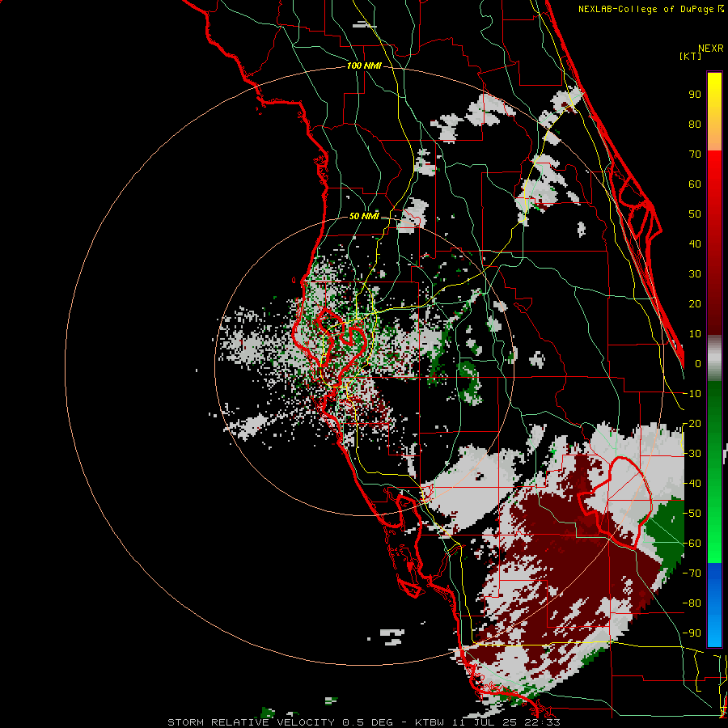Click the -60 value on velocity scale
This screenshot has height=728, width=728.
pyautogui.click(x=692, y=544)
